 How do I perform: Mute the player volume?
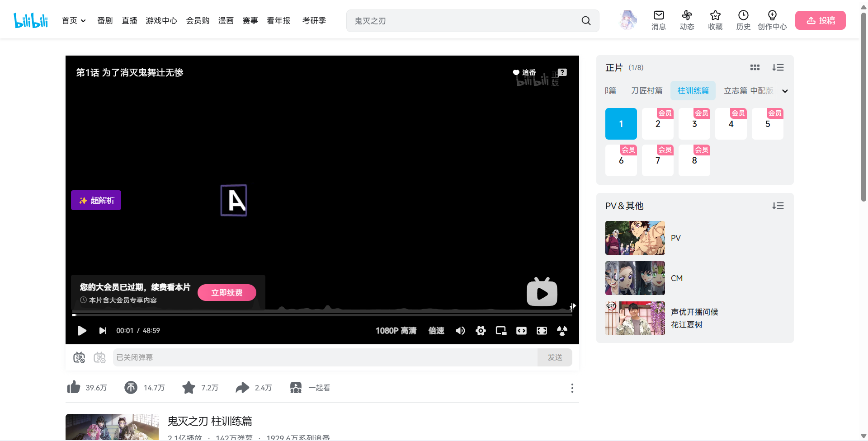[460, 331]
